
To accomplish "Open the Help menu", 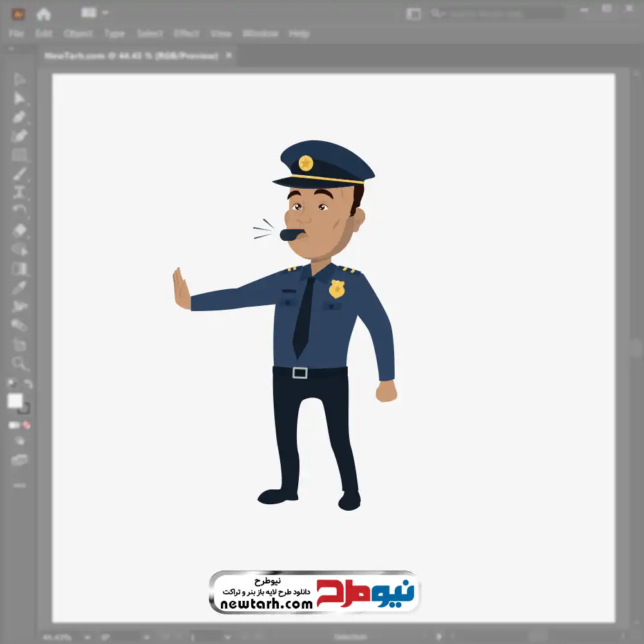I will [299, 33].
